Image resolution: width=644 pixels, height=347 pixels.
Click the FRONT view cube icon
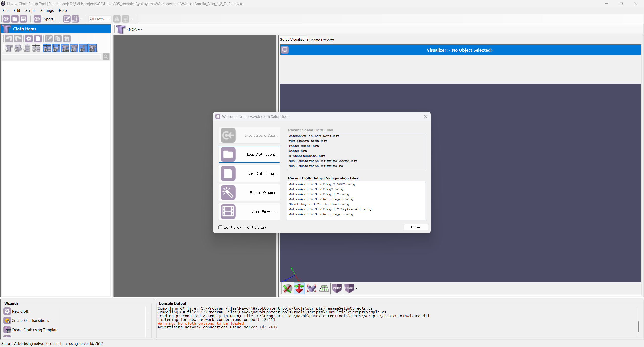pos(349,288)
